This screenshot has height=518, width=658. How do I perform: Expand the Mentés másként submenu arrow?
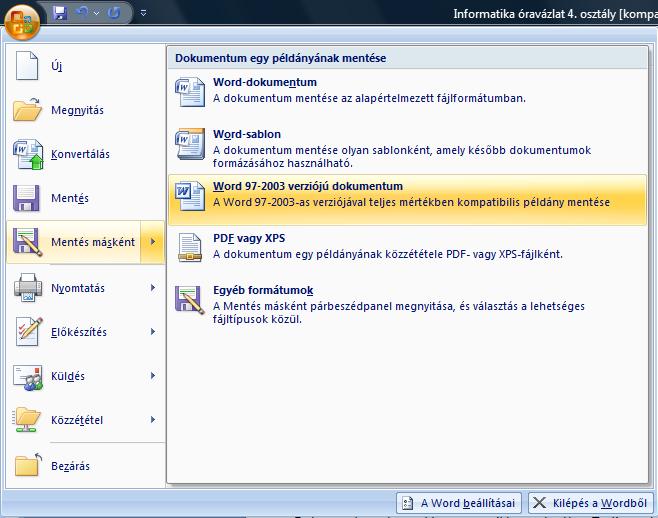click(x=153, y=242)
